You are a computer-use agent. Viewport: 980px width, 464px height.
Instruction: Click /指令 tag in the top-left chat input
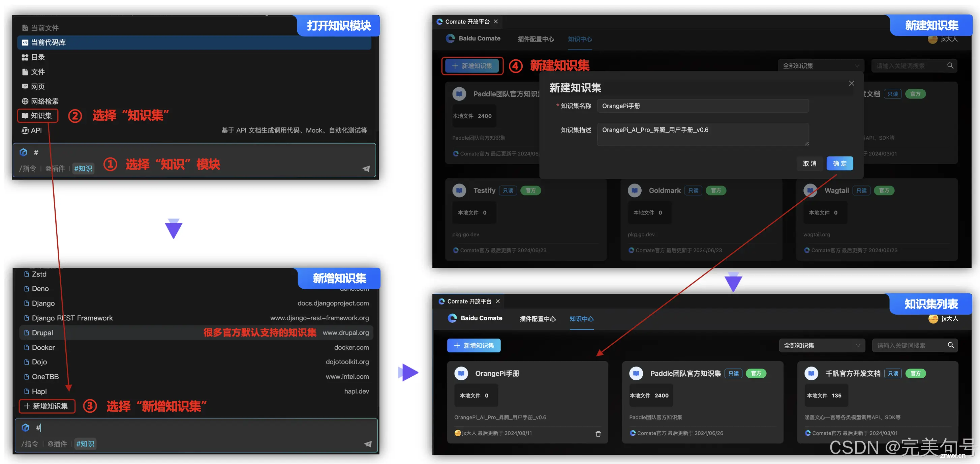pyautogui.click(x=28, y=168)
